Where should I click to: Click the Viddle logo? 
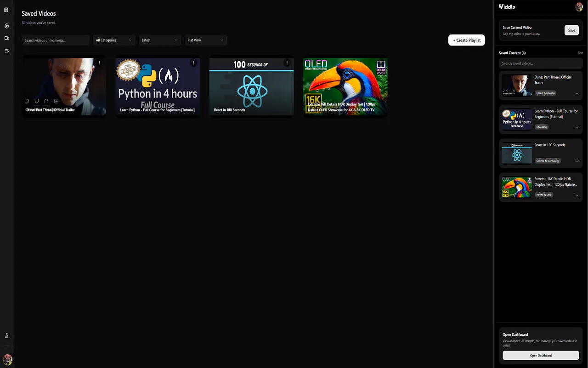pos(507,6)
